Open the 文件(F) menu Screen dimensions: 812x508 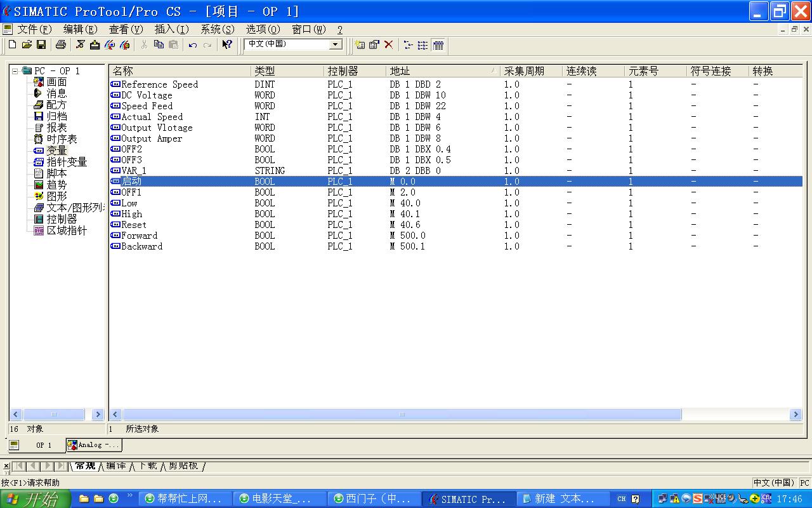click(34, 29)
